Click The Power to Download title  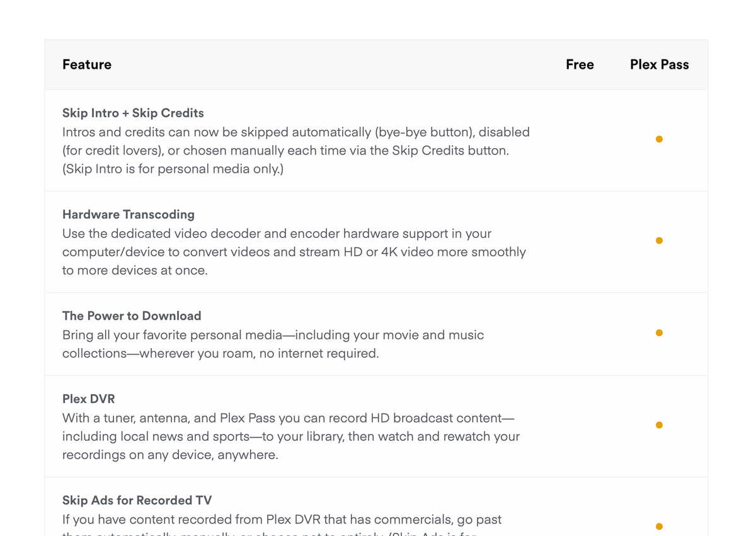click(132, 316)
